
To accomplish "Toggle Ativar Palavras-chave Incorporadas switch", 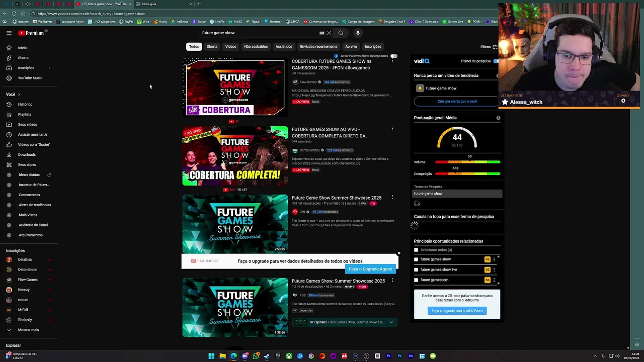I will coord(394,56).
